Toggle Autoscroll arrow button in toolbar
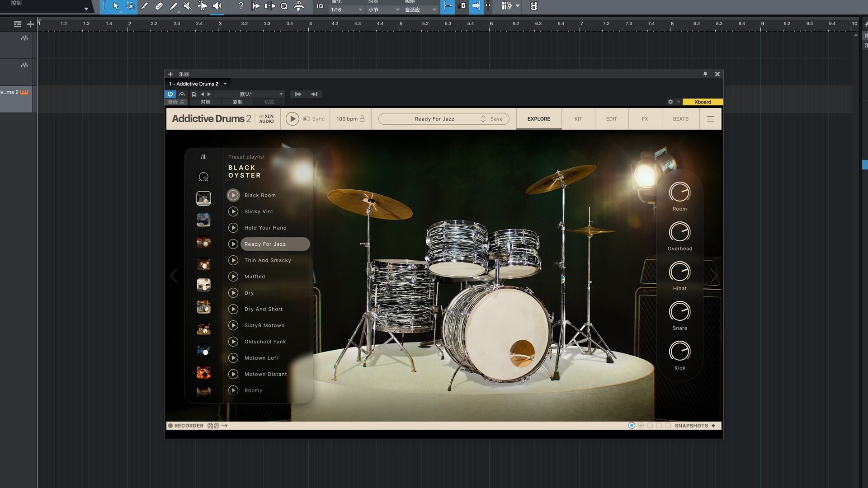Screen dimensions: 868x488 coord(476,6)
